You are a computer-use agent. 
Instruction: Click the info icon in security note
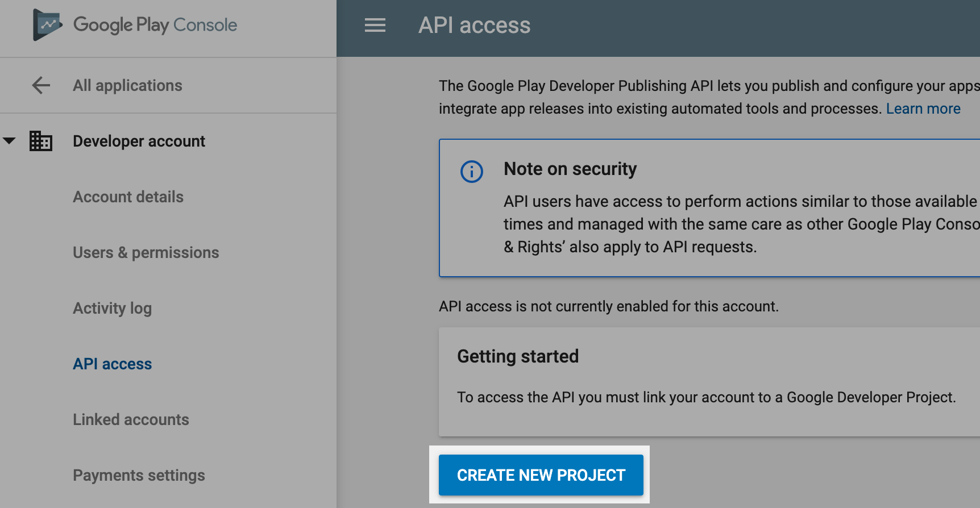[x=472, y=171]
